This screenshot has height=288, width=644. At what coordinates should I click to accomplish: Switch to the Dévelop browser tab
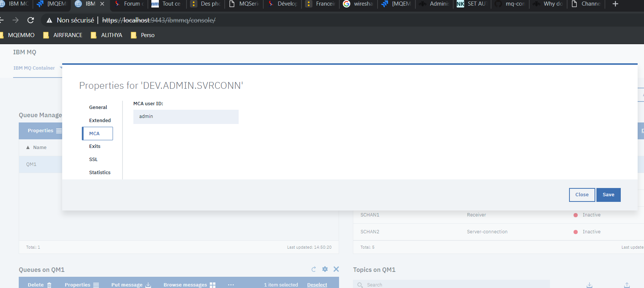point(283,4)
